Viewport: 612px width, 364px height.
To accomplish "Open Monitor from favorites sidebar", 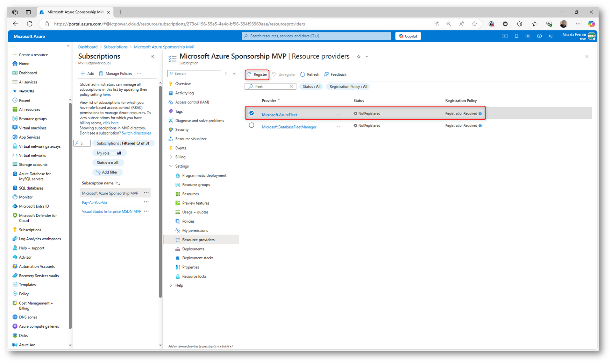I will coord(26,197).
